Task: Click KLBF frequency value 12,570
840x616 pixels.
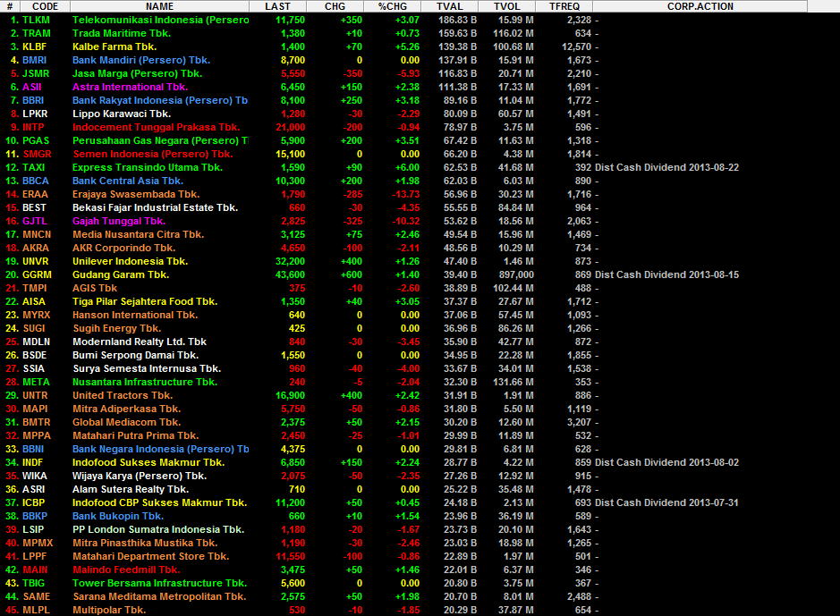Action: (x=576, y=46)
